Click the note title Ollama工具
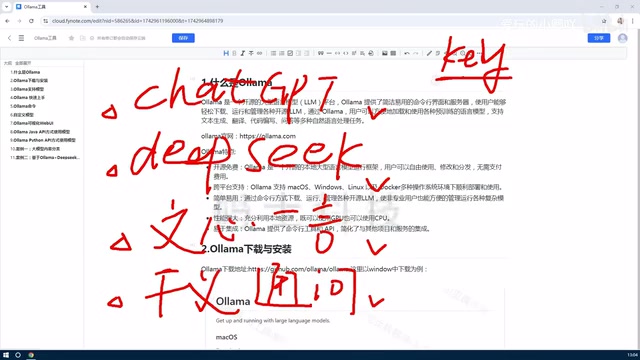Screen dimensions: 640x360 pos(45,38)
